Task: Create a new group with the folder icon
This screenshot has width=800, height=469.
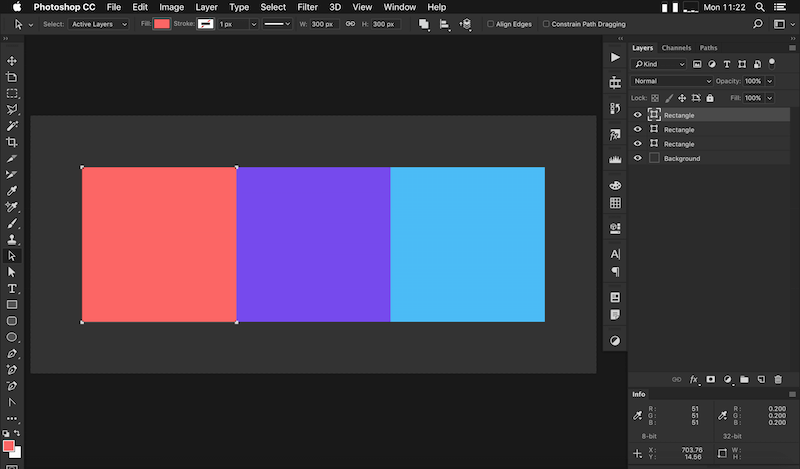Action: tap(744, 380)
